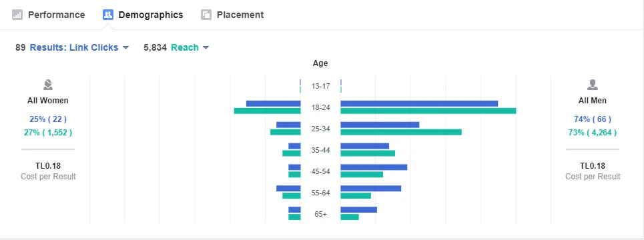644x240 pixels.
Task: Click the Performance bar chart icon
Action: pyautogui.click(x=17, y=15)
